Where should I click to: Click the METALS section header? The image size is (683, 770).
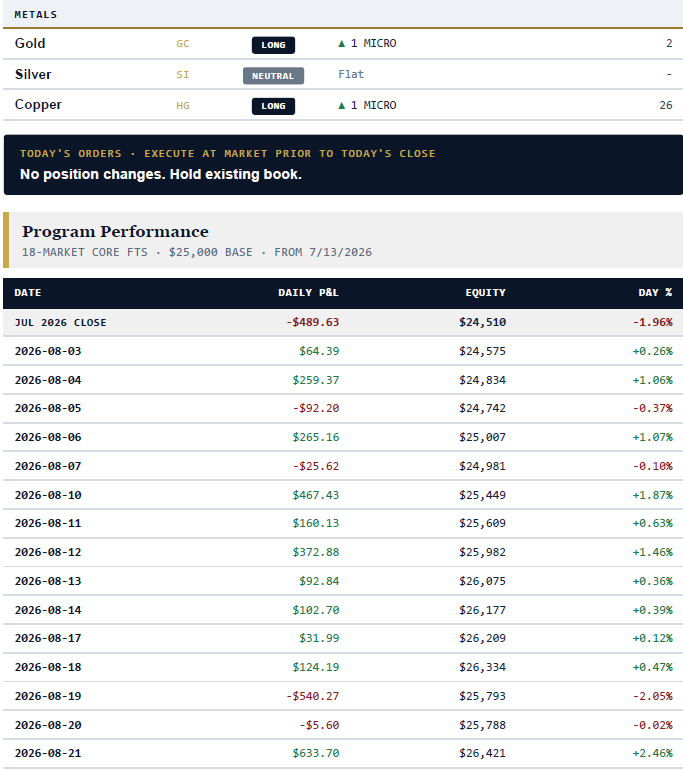coord(36,15)
